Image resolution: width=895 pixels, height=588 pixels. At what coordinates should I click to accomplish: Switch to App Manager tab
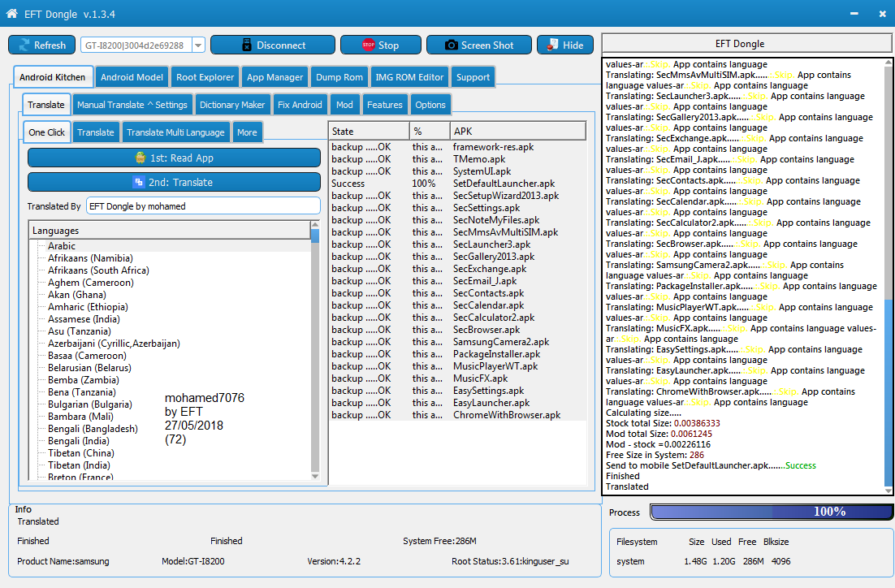pos(275,77)
